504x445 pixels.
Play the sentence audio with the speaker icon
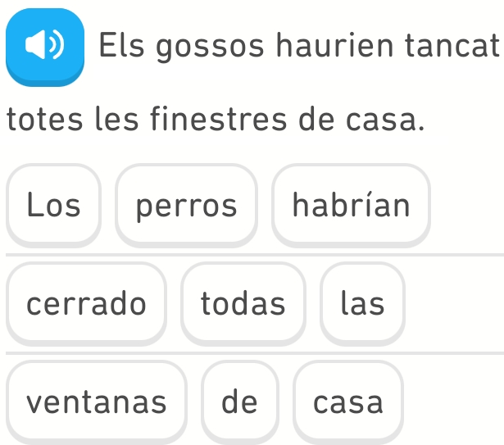point(45,45)
